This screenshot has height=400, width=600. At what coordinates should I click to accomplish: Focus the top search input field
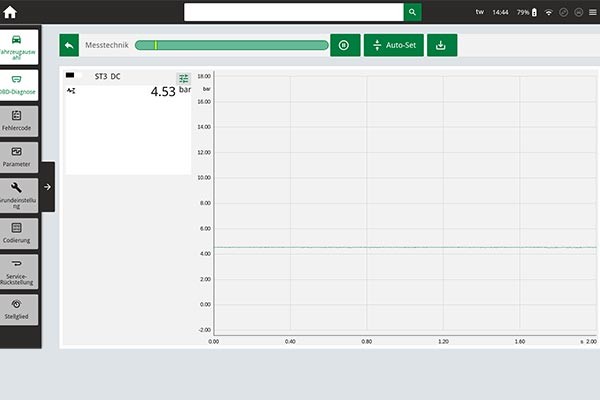293,12
